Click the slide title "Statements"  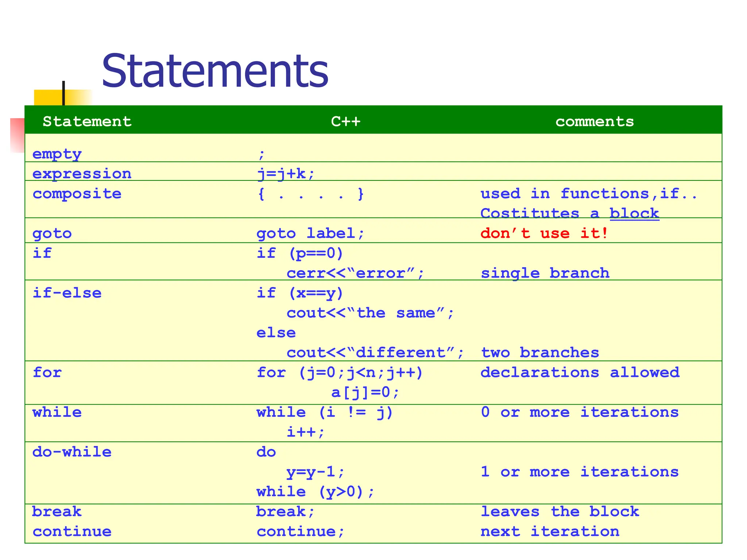[215, 71]
